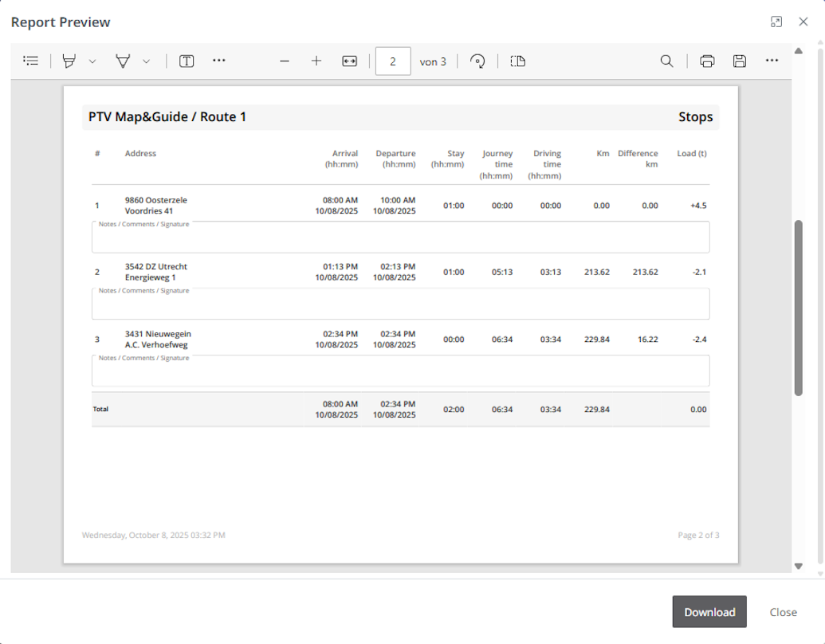825x644 pixels.
Task: Select the draw pen tool
Action: coord(123,61)
